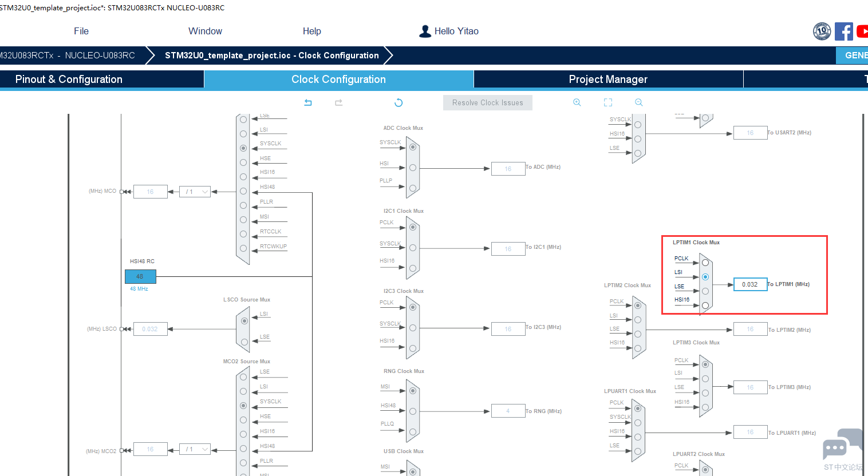Select SYSCLK for LPUART1 Clock Mux
The height and width of the screenshot is (476, 868).
638,423
